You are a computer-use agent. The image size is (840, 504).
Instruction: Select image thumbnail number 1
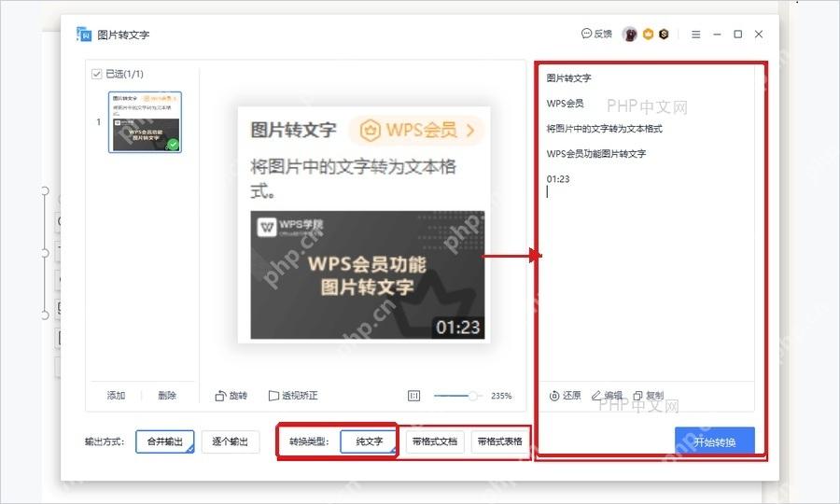pos(146,122)
